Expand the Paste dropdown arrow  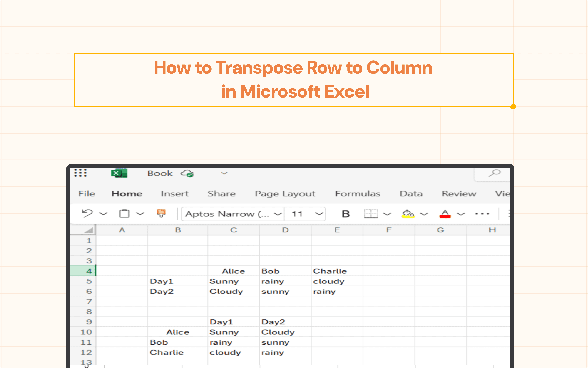pyautogui.click(x=140, y=214)
